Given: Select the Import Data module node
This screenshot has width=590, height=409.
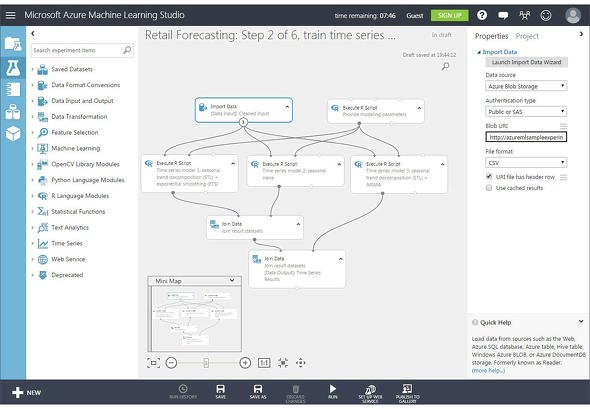Looking at the screenshot, I should coord(243,109).
